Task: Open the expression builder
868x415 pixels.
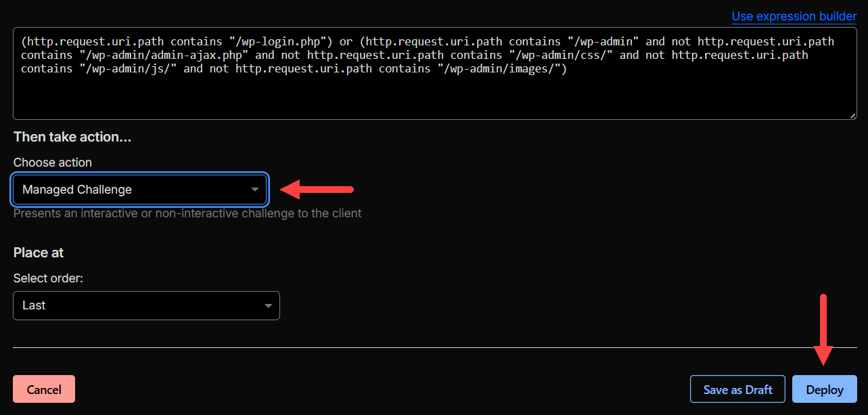Action: tap(794, 16)
